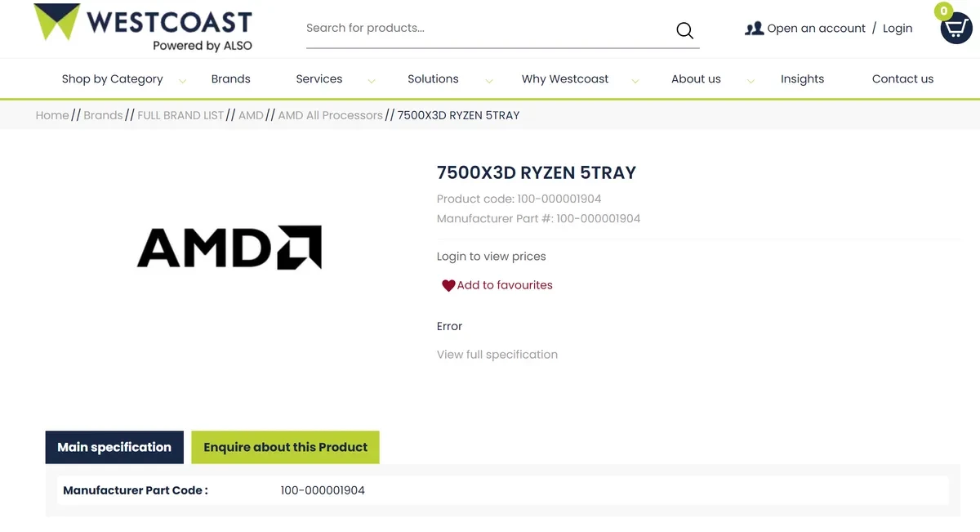Open the Why Westcoast dropdown
This screenshot has width=980, height=532.
click(x=565, y=78)
